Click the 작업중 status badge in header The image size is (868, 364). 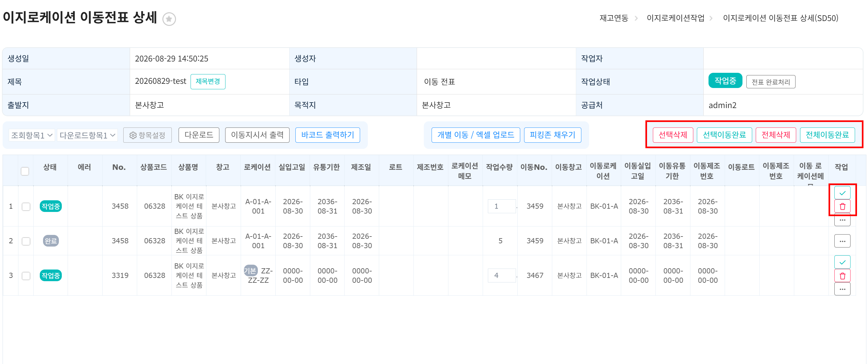pyautogui.click(x=725, y=81)
